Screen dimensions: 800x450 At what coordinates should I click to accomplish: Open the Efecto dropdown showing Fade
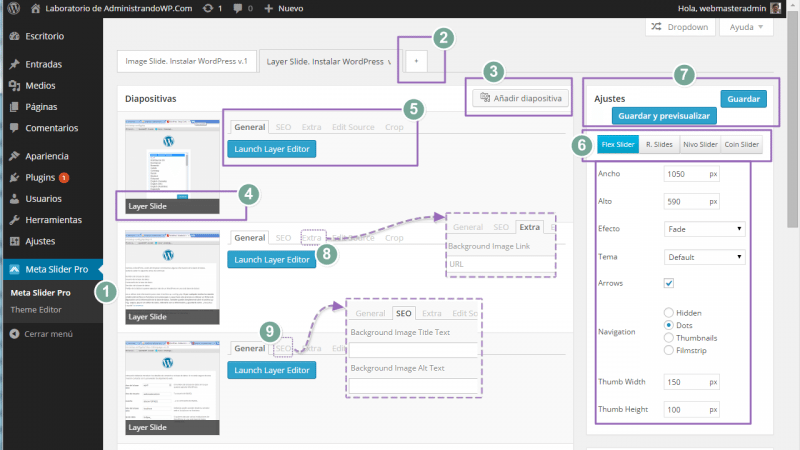click(704, 229)
